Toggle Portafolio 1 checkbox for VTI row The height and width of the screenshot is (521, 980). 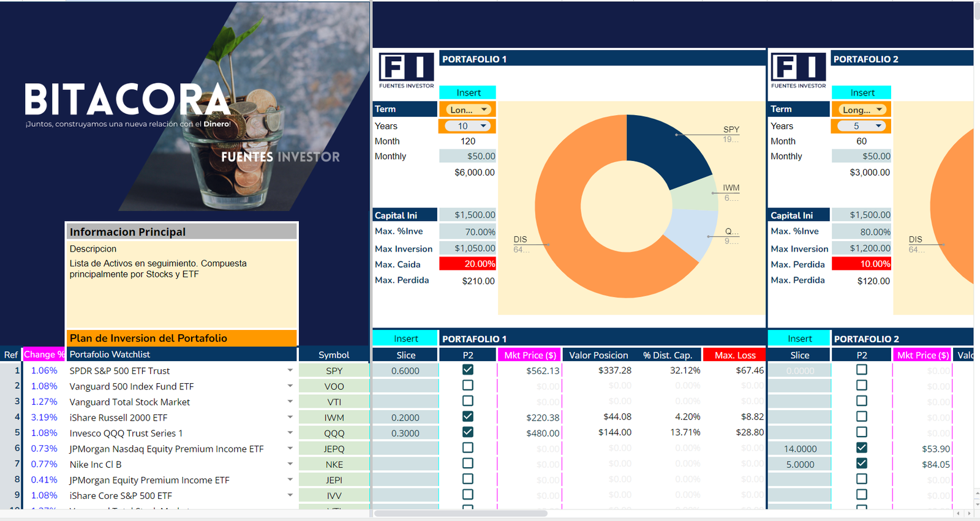pos(468,401)
